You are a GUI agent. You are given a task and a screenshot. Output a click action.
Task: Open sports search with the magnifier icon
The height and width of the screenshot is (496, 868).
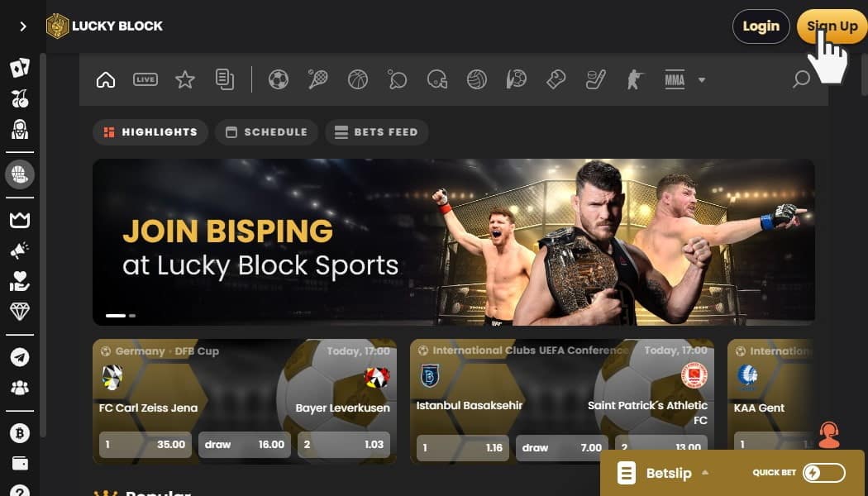[x=801, y=79]
